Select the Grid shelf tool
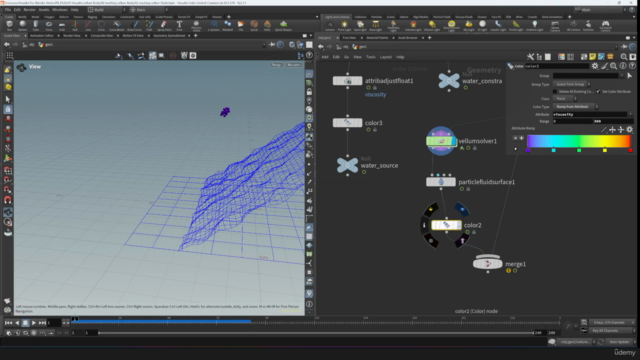Image resolution: width=640 pixels, height=360 pixels. [x=62, y=26]
